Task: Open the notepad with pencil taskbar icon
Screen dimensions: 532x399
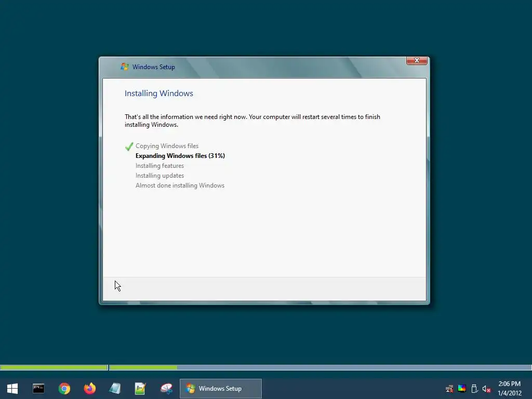Action: tap(140, 389)
